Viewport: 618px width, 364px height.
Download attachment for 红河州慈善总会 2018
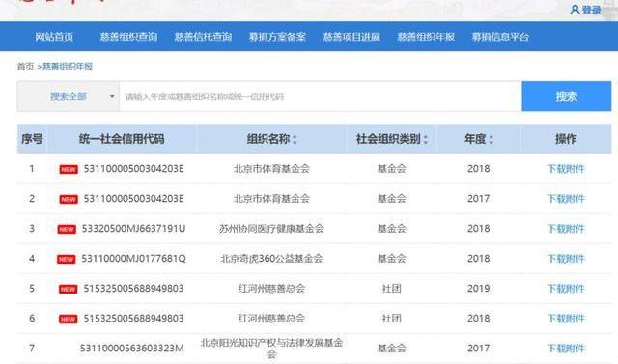coord(566,319)
